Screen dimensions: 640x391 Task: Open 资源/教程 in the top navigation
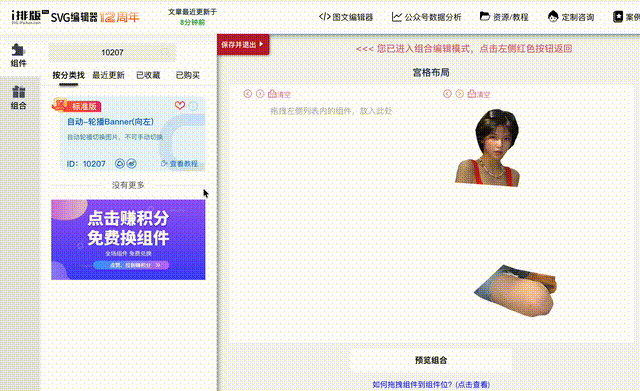pos(504,17)
